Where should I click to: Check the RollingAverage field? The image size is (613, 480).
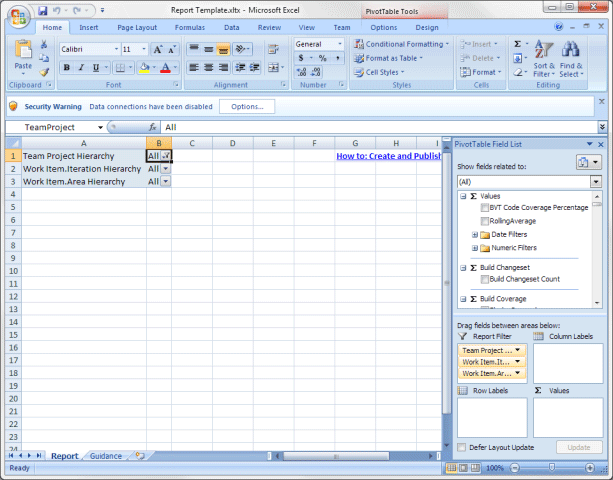click(x=484, y=221)
